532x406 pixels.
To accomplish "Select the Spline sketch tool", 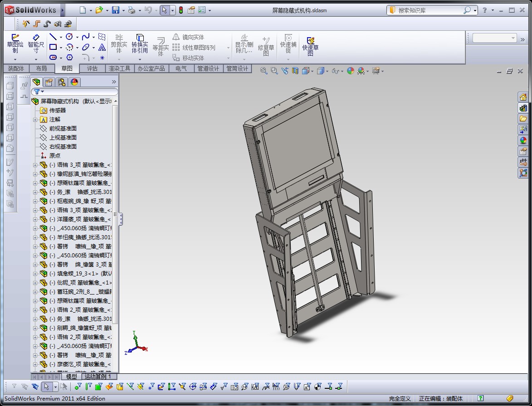I will click(86, 37).
